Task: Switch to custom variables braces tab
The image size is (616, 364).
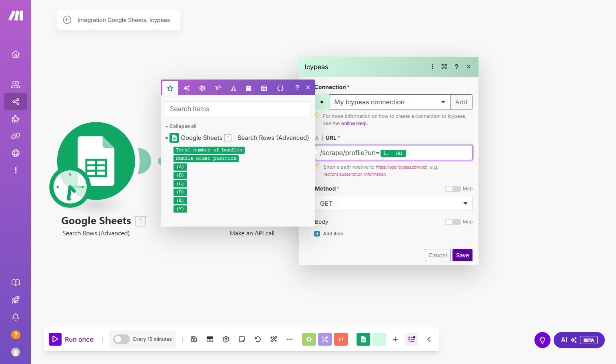Action: click(x=280, y=88)
